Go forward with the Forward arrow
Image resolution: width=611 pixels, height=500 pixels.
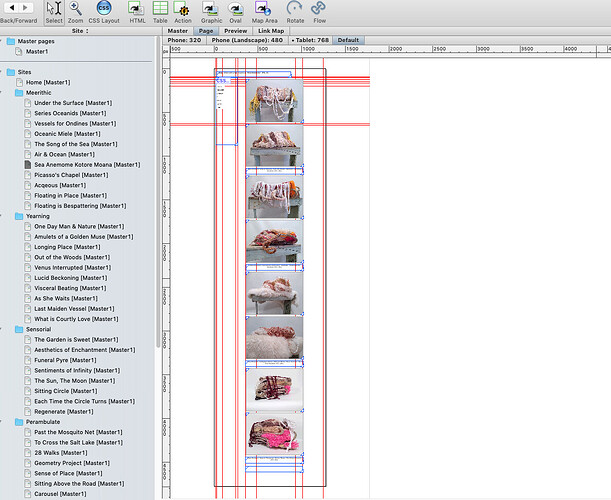click(25, 7)
